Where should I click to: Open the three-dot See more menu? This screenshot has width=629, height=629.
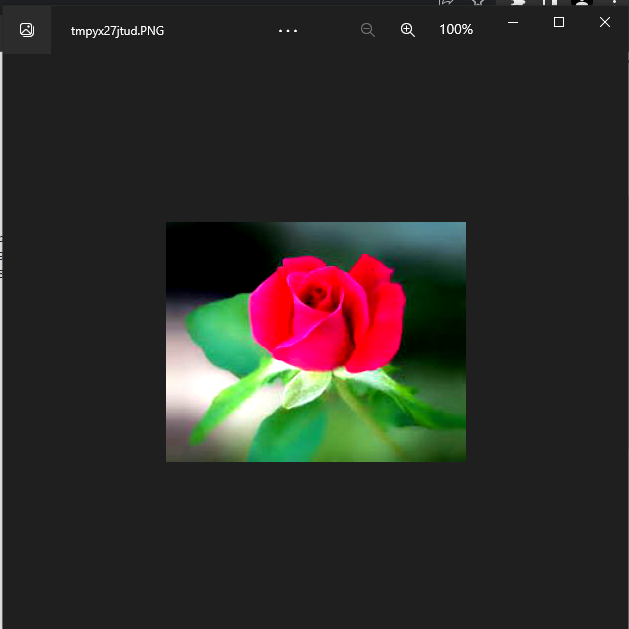288,30
